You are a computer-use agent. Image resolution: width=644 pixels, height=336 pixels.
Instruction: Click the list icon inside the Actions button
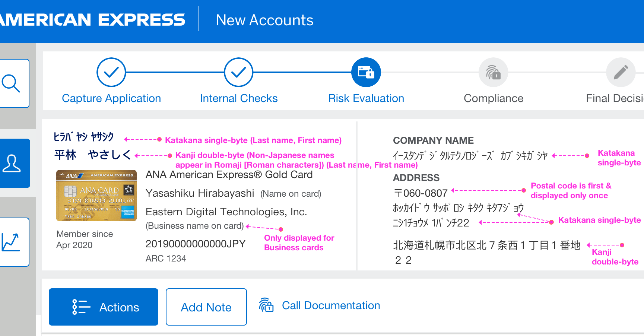tap(79, 307)
